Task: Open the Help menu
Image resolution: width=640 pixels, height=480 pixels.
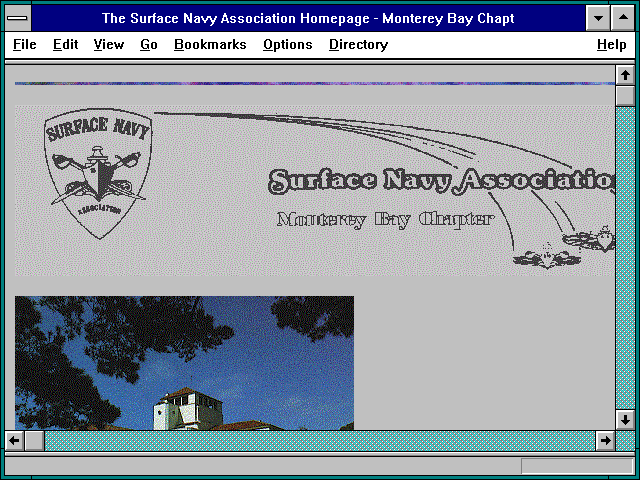Action: click(x=611, y=44)
